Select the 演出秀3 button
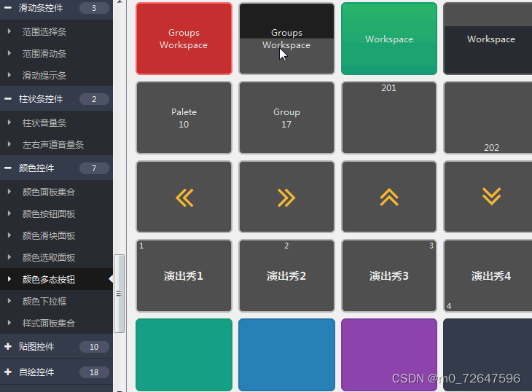Image resolution: width=532 pixels, height=392 pixels. point(389,275)
